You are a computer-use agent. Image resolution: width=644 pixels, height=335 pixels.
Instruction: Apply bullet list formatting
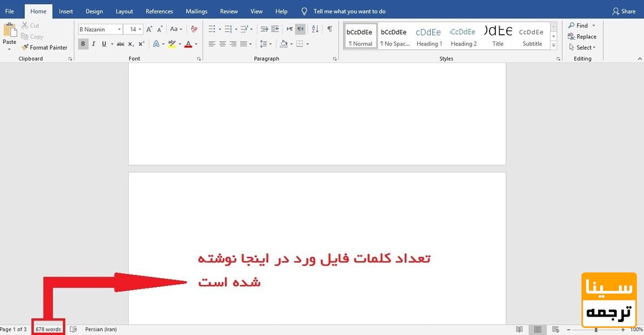click(x=211, y=29)
